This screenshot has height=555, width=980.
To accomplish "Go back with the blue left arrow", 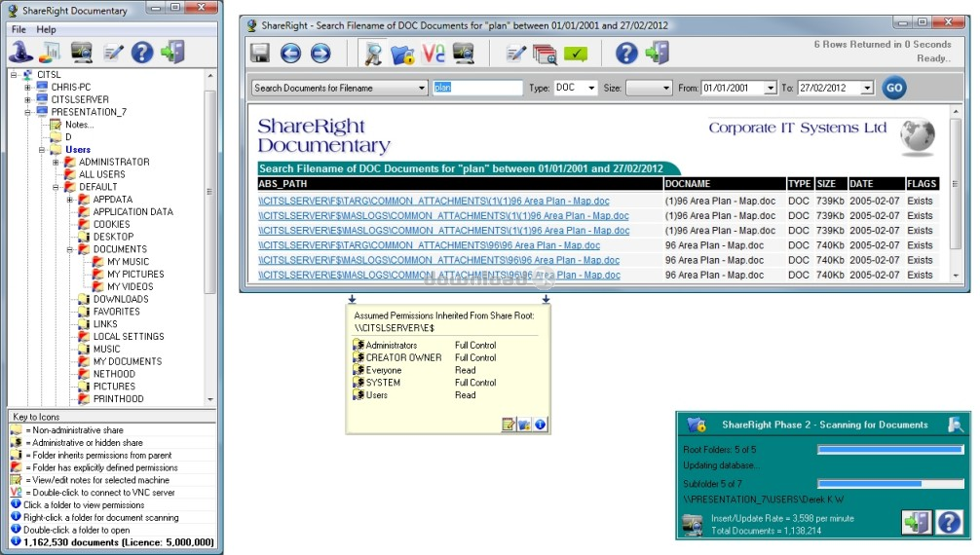I will 290,54.
